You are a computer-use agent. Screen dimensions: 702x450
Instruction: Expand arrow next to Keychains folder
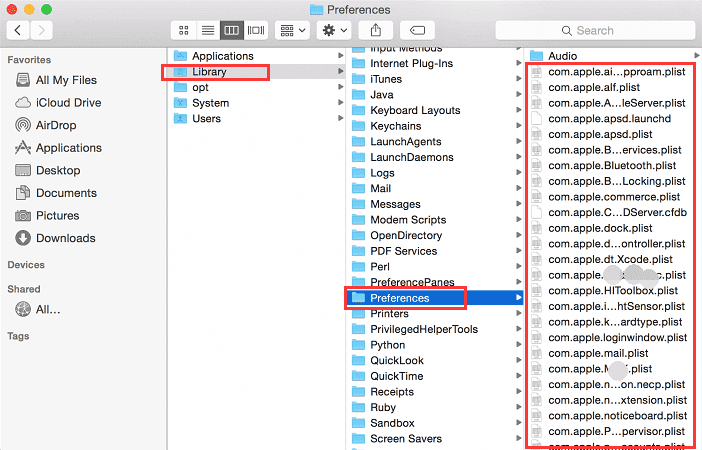(518, 126)
